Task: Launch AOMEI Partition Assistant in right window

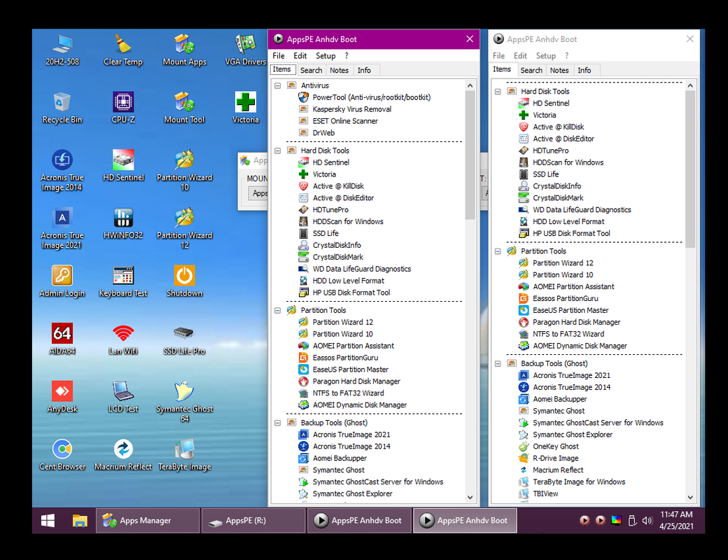Action: coord(573,286)
